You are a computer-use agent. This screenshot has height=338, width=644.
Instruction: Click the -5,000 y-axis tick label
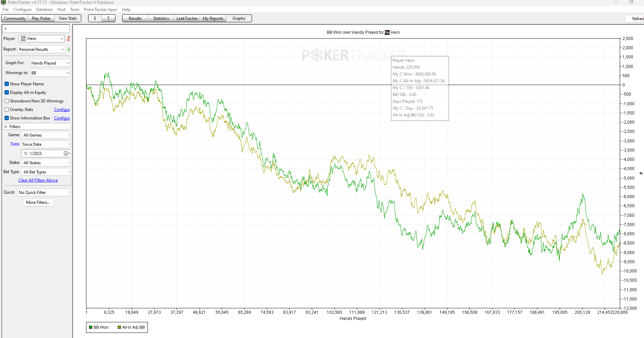629,178
